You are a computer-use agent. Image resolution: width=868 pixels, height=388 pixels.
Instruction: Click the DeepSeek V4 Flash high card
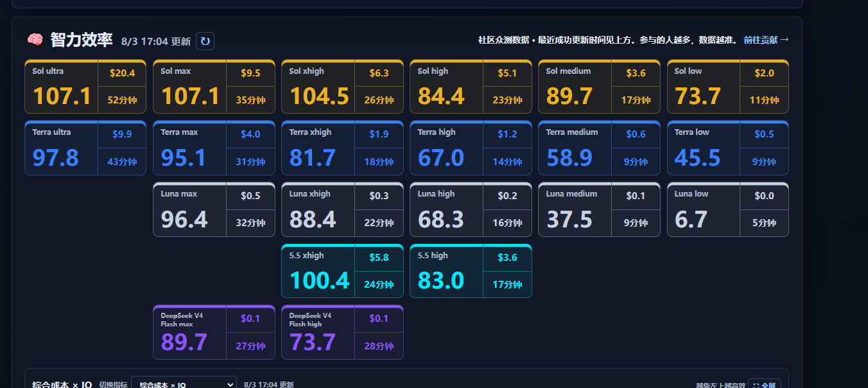click(342, 332)
